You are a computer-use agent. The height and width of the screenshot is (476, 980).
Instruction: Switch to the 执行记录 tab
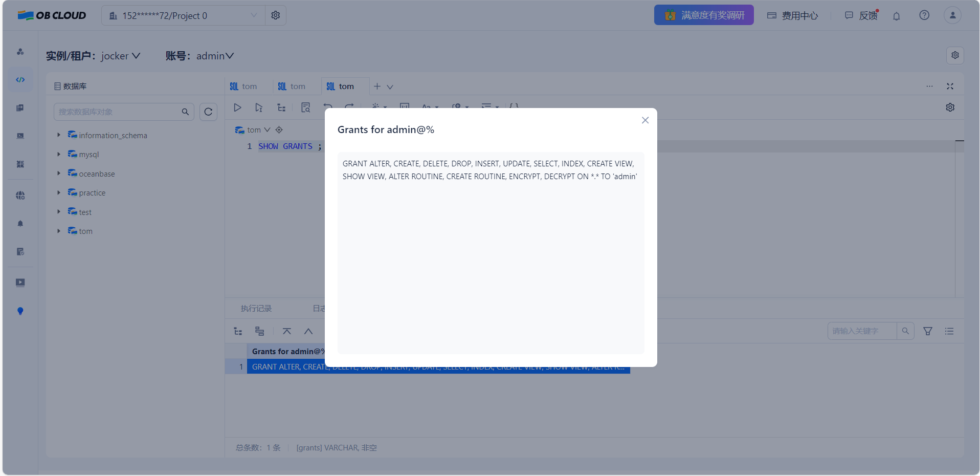click(x=256, y=309)
